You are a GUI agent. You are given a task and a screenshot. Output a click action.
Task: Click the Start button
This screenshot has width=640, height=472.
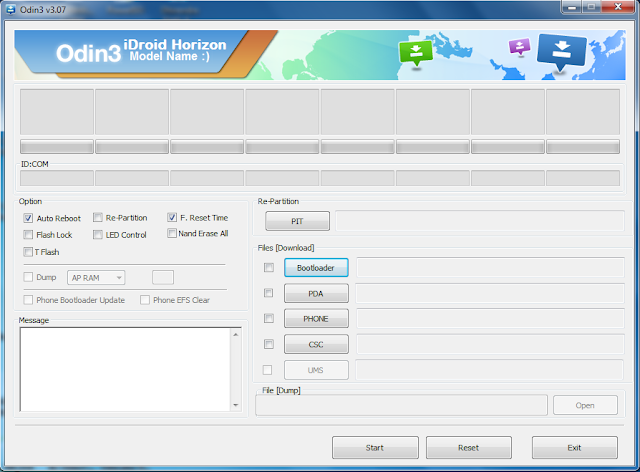coord(375,448)
